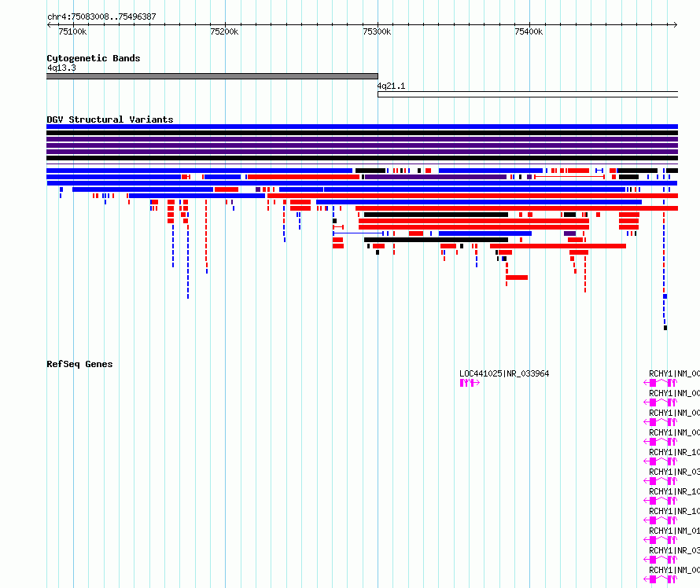The image size is (700, 588).
Task: Click the gene glyph under the topmost RCHY1 label
Action: 660,383
